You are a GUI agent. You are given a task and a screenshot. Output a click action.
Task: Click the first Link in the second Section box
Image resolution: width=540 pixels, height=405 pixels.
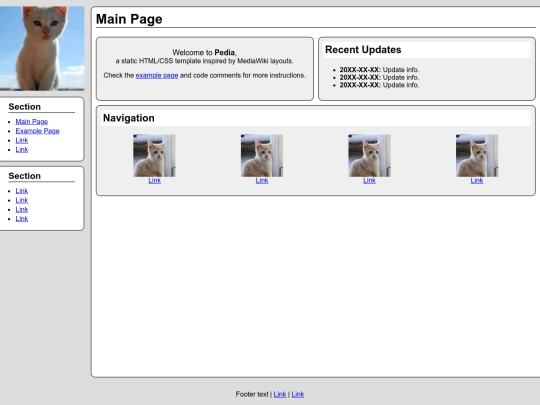pos(22,191)
